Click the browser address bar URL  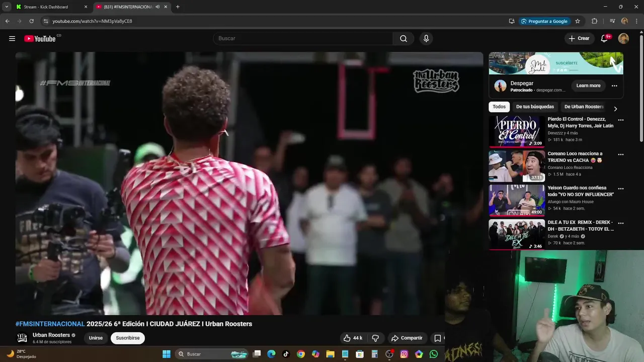click(92, 21)
